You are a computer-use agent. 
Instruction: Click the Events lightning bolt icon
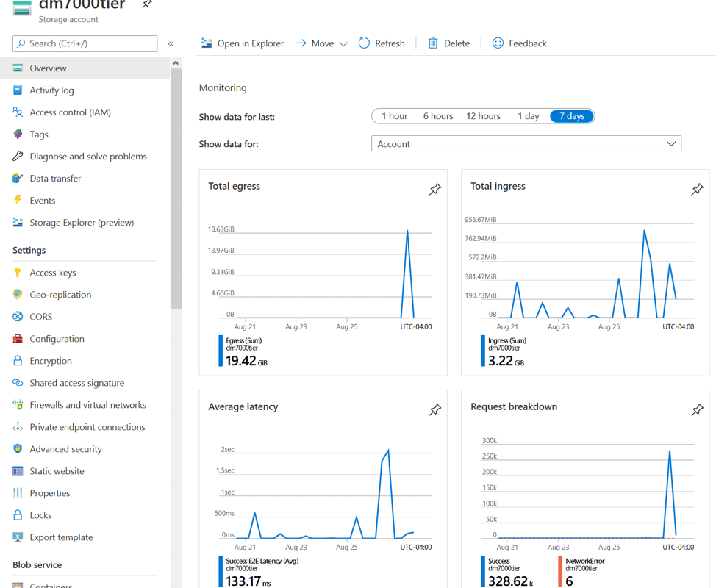[18, 200]
